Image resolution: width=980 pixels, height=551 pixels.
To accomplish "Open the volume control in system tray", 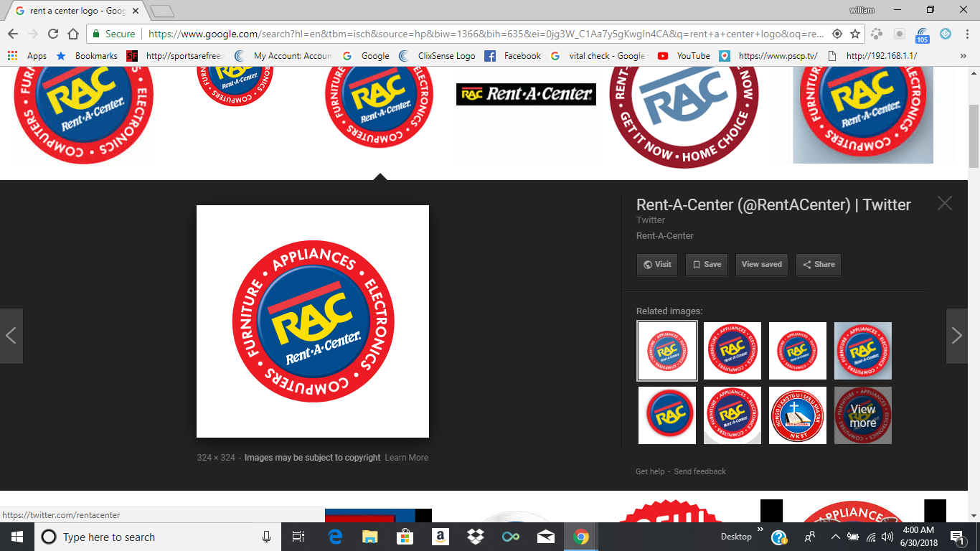I will pyautogui.click(x=887, y=537).
